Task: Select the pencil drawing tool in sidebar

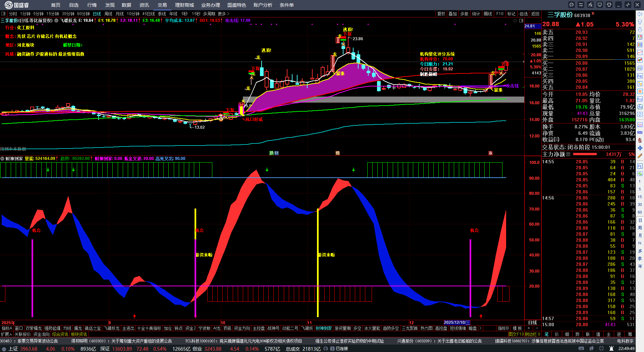Action: coord(640,156)
